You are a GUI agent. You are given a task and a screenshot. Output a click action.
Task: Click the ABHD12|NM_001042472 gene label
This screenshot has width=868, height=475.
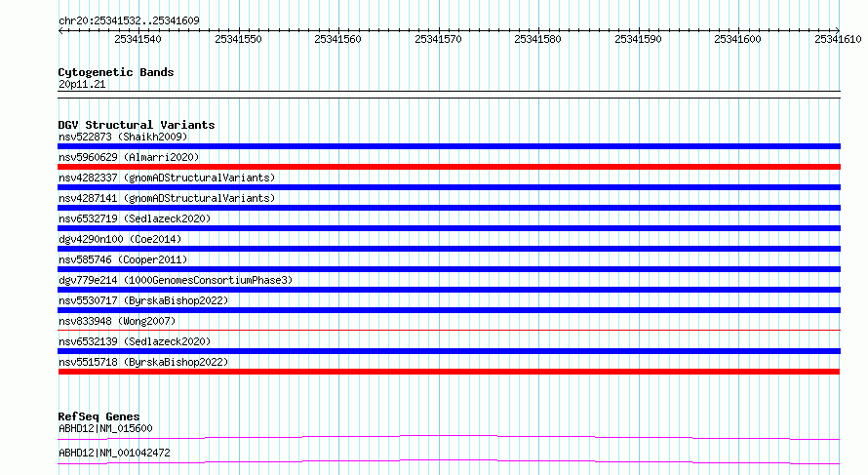coord(114,453)
